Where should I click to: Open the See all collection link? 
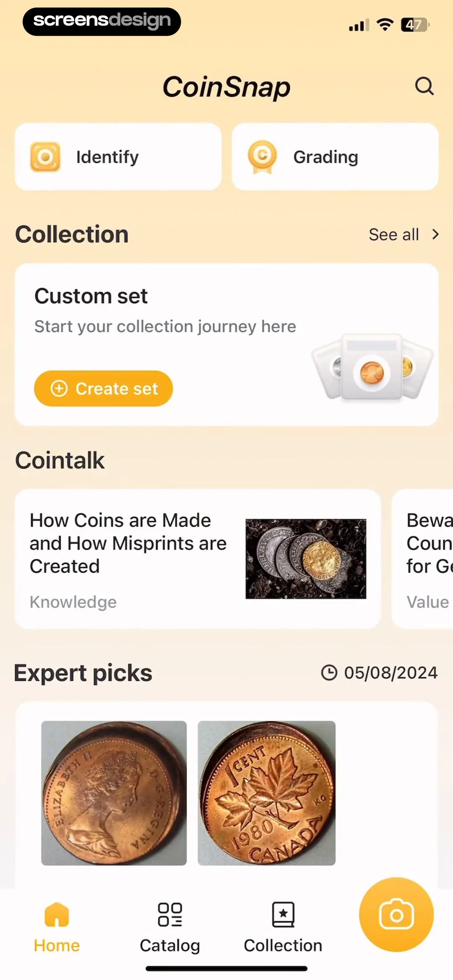pyautogui.click(x=393, y=235)
